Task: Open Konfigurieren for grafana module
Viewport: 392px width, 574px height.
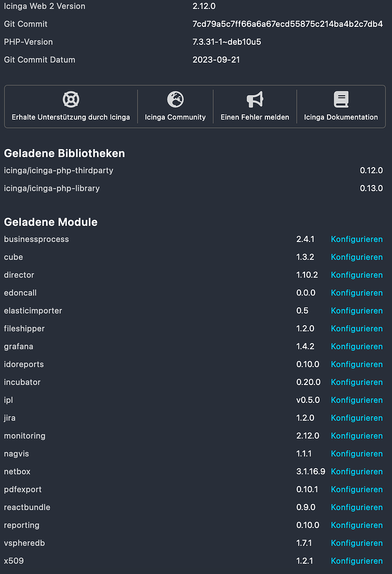Action: pyautogui.click(x=357, y=346)
